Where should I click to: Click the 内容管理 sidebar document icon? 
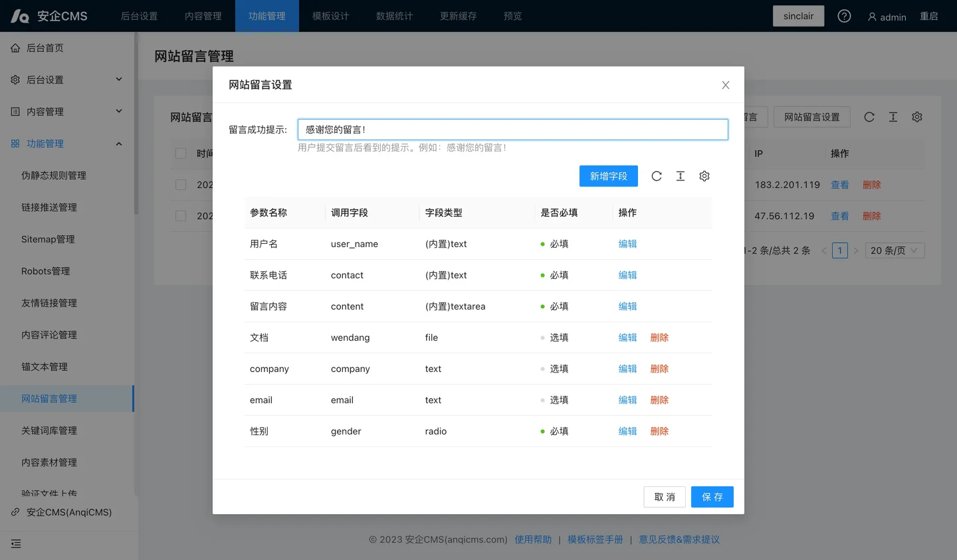[15, 112]
